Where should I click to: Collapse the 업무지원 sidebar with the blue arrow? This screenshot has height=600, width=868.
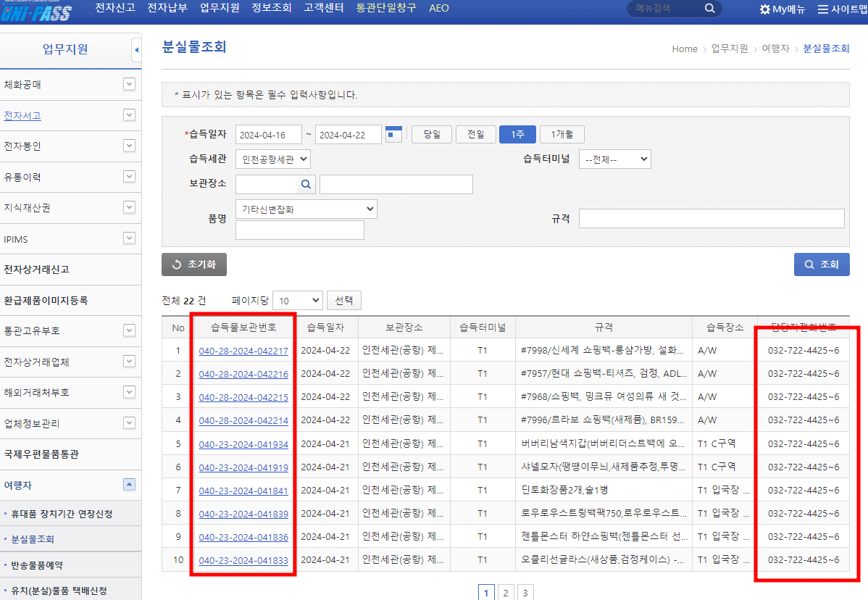point(136,49)
